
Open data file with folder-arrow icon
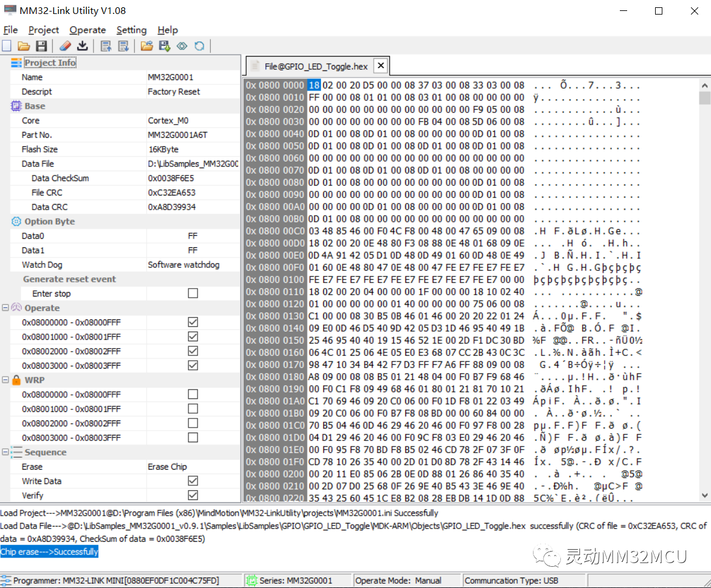[146, 46]
